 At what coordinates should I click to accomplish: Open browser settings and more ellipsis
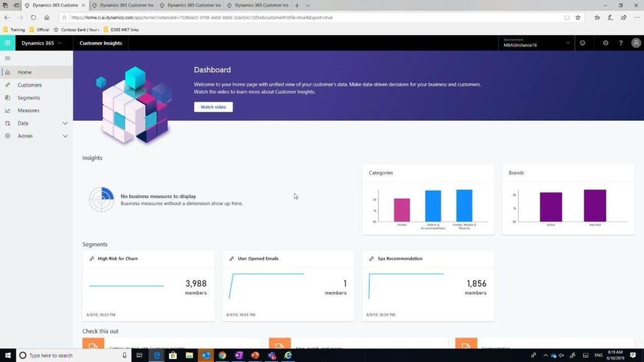(x=637, y=18)
